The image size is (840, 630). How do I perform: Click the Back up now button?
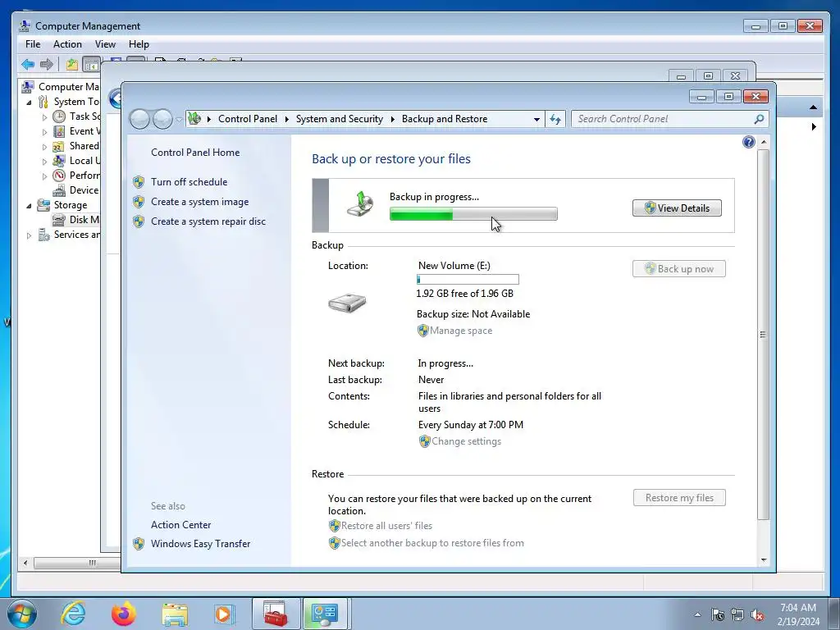coord(678,269)
